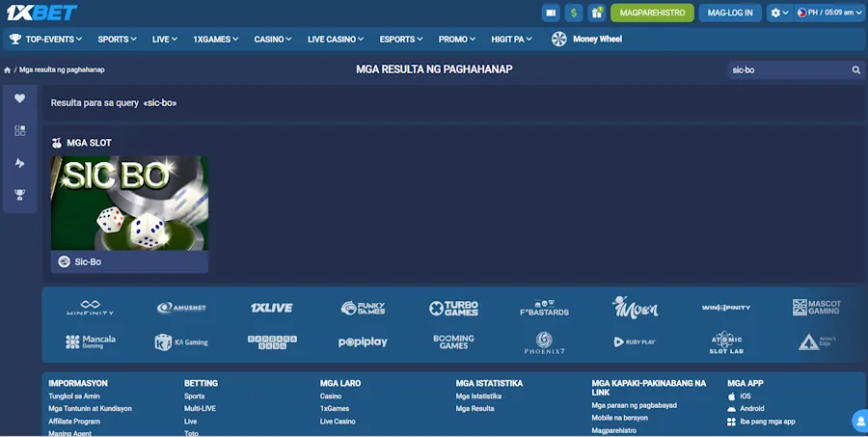Open Multi-LIVE footer link
The width and height of the screenshot is (868, 437).
(200, 409)
